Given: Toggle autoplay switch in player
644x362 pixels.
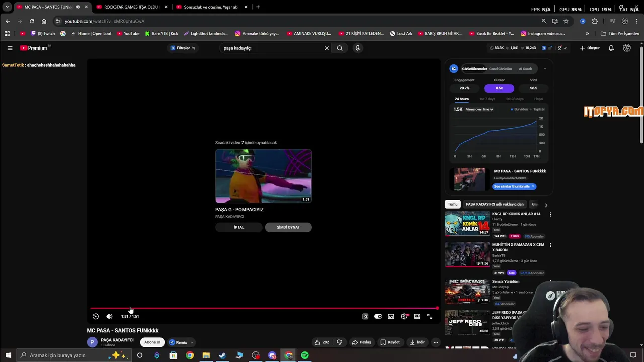Looking at the screenshot, I should [378, 316].
